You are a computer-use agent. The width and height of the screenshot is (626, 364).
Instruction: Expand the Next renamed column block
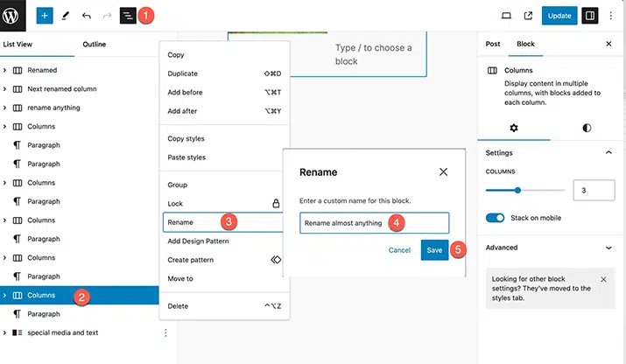(x=4, y=89)
